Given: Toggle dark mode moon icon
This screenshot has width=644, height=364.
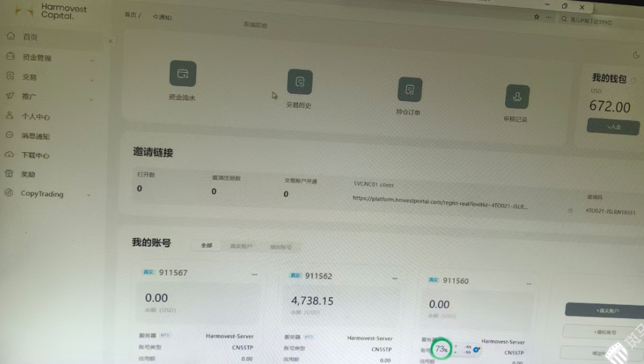Looking at the screenshot, I should pyautogui.click(x=636, y=55).
